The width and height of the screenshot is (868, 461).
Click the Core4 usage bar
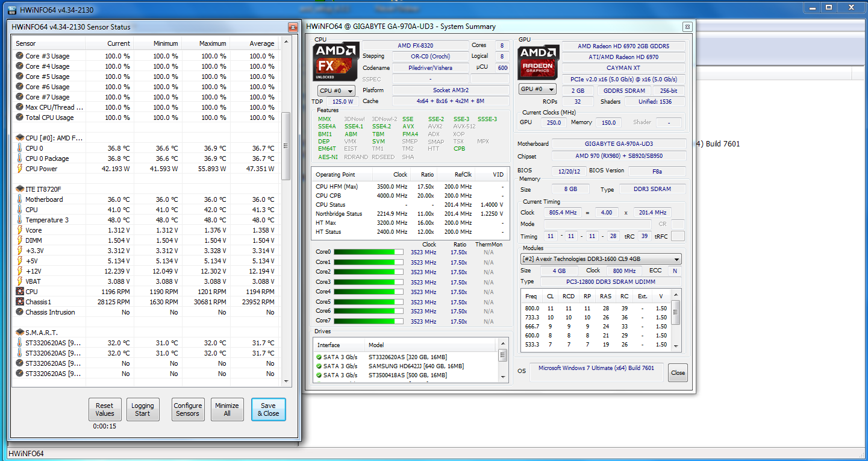369,292
